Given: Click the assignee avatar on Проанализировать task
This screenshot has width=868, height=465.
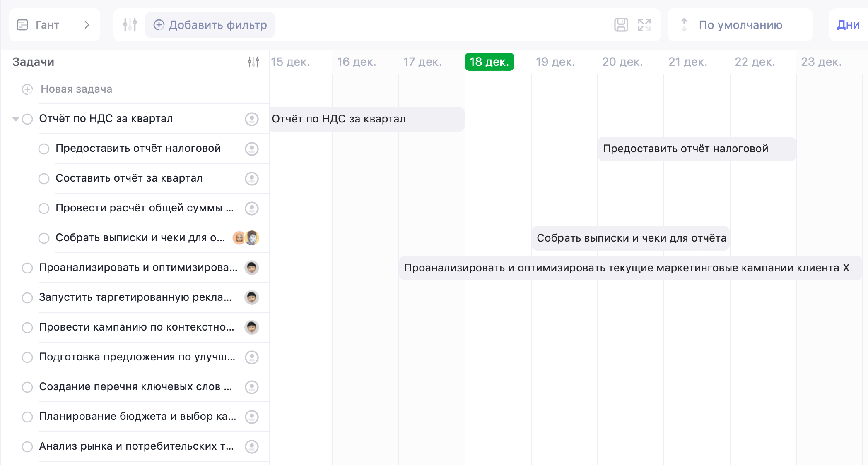Looking at the screenshot, I should [251, 268].
